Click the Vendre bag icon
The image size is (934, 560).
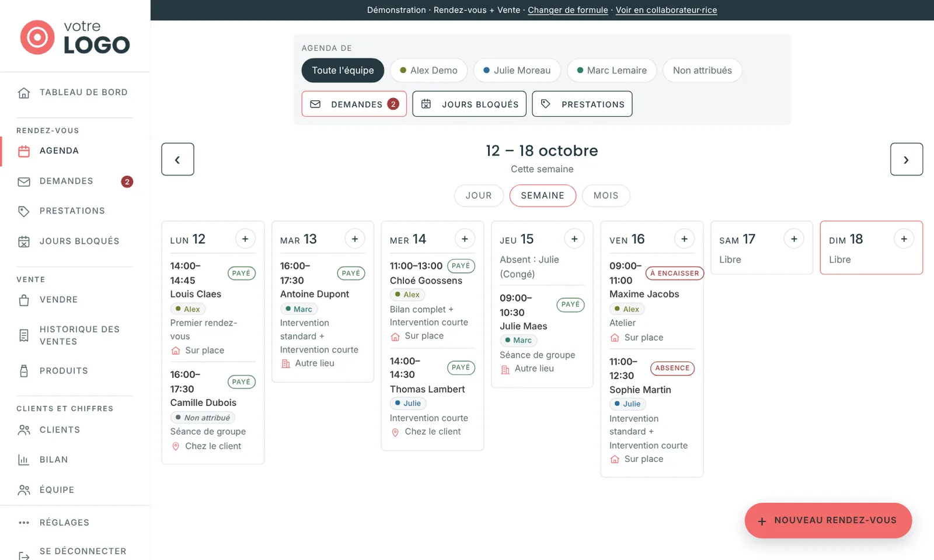[x=24, y=300]
